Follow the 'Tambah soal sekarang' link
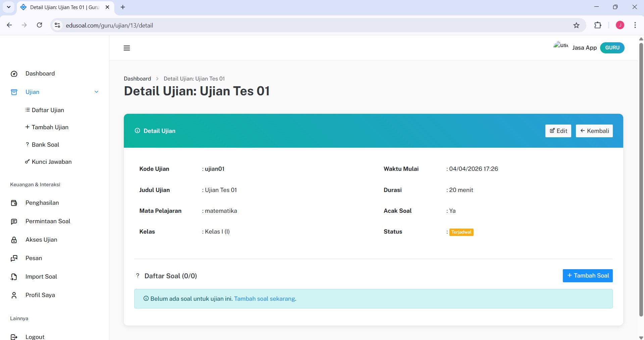The height and width of the screenshot is (340, 644). click(x=264, y=299)
